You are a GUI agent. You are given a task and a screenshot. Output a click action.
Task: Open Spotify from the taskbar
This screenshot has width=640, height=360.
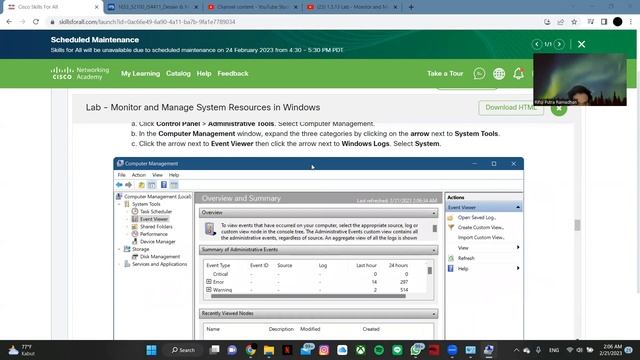click(x=379, y=350)
